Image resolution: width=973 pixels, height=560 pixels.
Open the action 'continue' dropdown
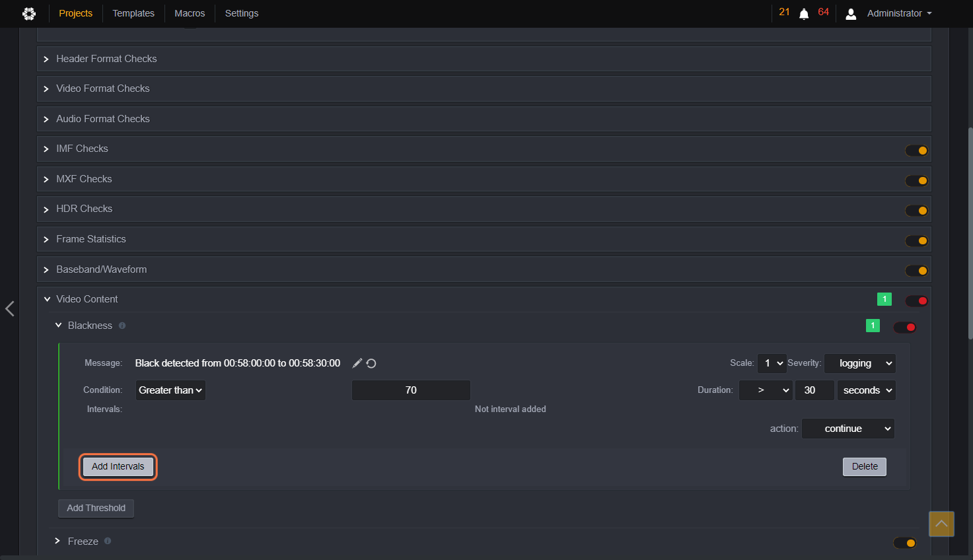(x=848, y=429)
